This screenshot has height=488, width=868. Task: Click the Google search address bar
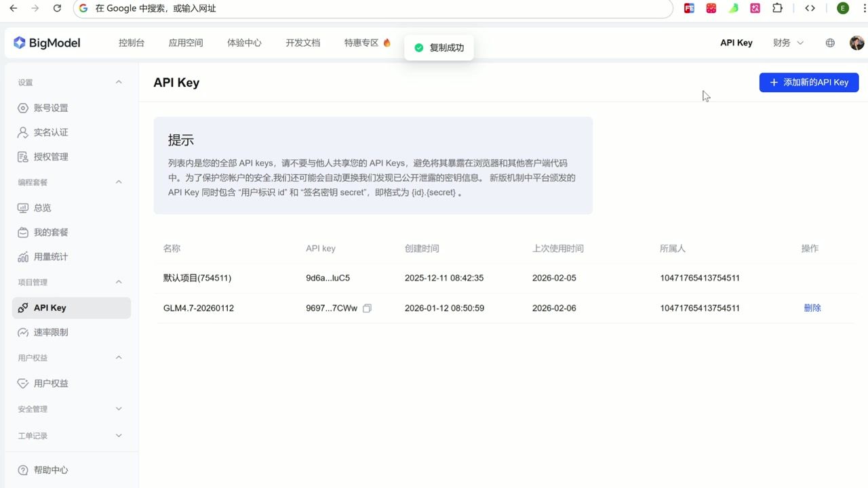[271, 9]
